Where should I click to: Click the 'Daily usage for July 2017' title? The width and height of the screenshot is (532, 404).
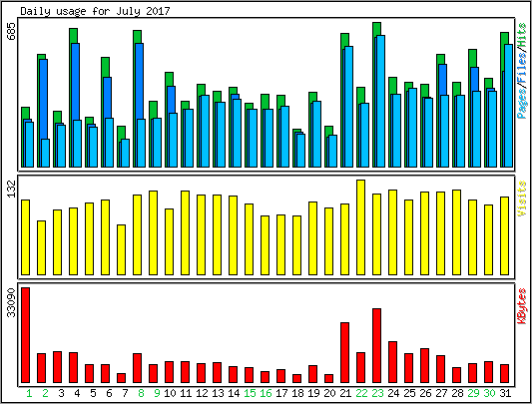click(95, 11)
